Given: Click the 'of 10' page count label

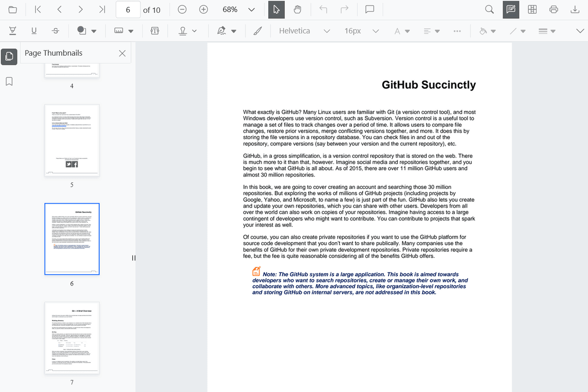Looking at the screenshot, I should click(152, 10).
